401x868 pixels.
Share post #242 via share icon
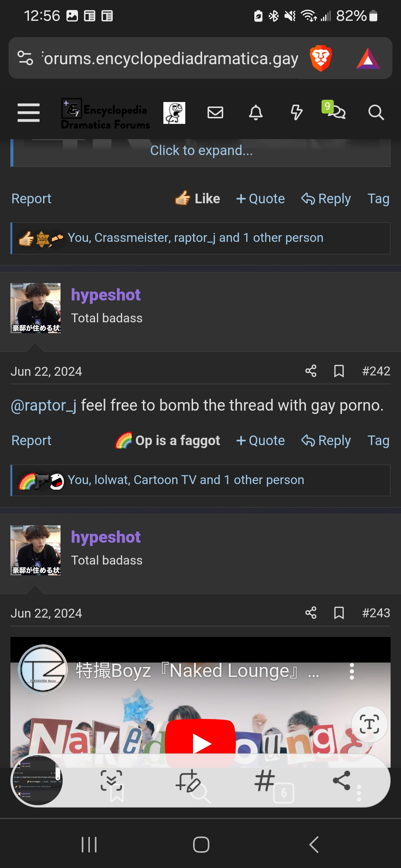(x=311, y=371)
